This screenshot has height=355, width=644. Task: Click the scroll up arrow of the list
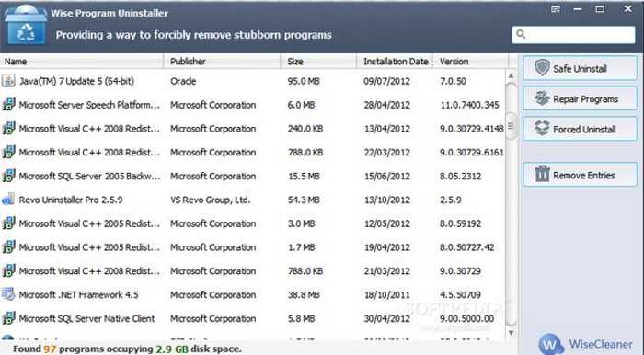511,76
